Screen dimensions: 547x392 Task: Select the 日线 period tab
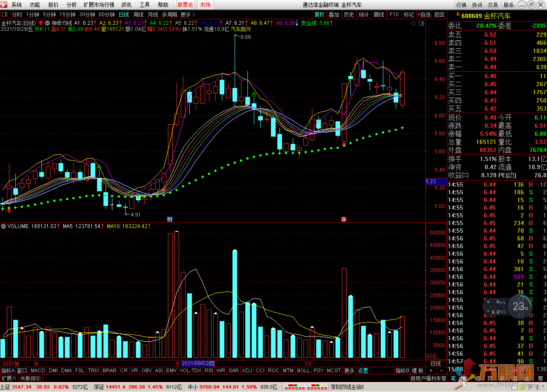pos(124,15)
